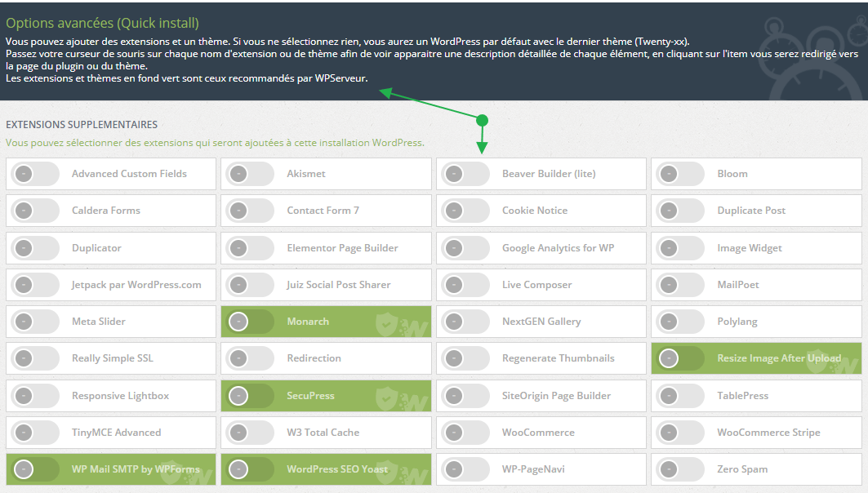Turn on the Image Widget toggle
868x493 pixels.
[x=680, y=248]
